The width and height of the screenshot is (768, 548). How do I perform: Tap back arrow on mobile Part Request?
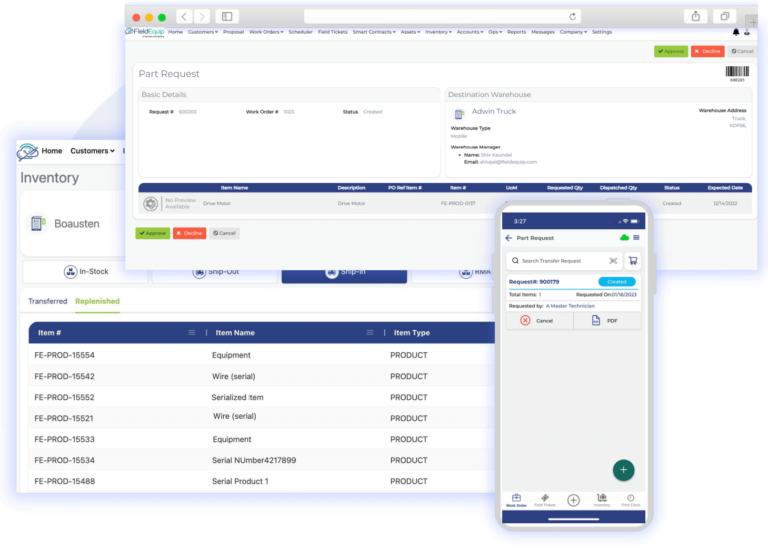tap(509, 238)
